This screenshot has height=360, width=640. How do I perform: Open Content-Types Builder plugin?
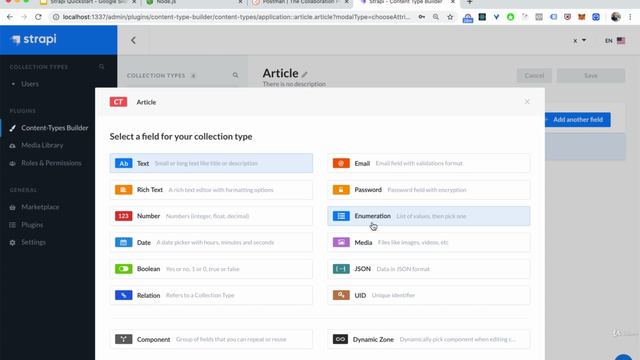(55, 128)
